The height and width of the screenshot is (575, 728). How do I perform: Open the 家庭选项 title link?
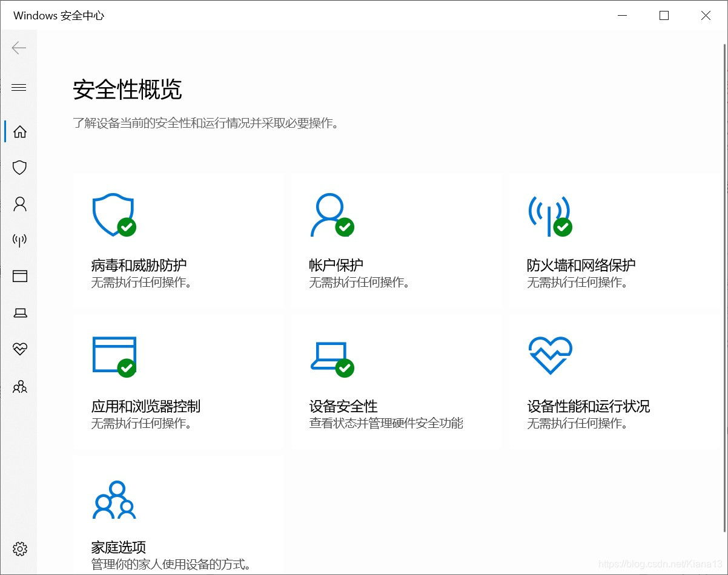click(119, 548)
